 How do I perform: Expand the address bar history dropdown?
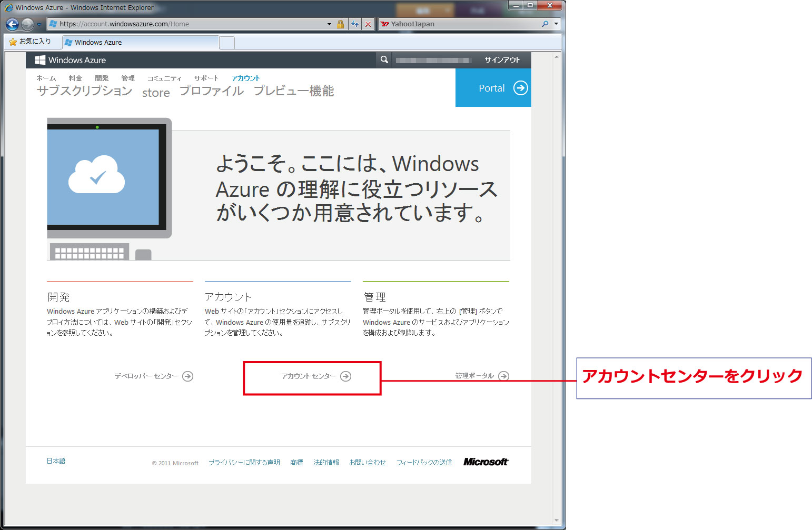(x=329, y=24)
